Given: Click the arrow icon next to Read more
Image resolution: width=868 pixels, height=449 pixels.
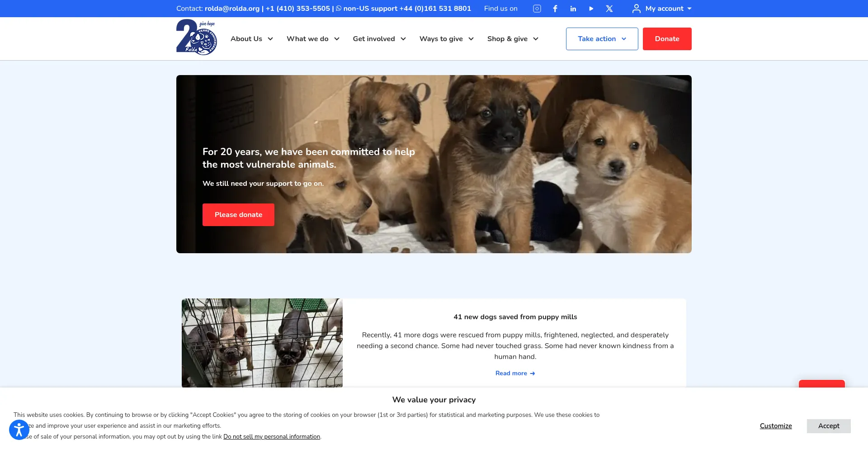Looking at the screenshot, I should click(533, 373).
